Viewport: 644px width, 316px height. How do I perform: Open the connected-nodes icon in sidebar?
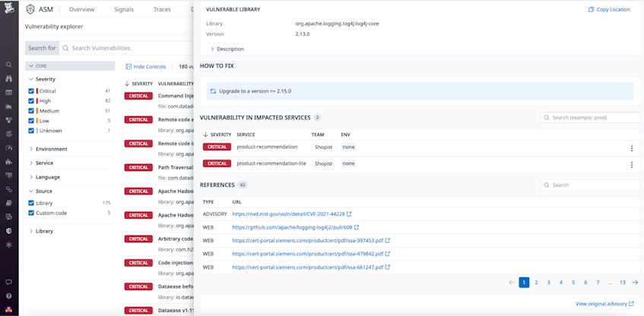9,120
